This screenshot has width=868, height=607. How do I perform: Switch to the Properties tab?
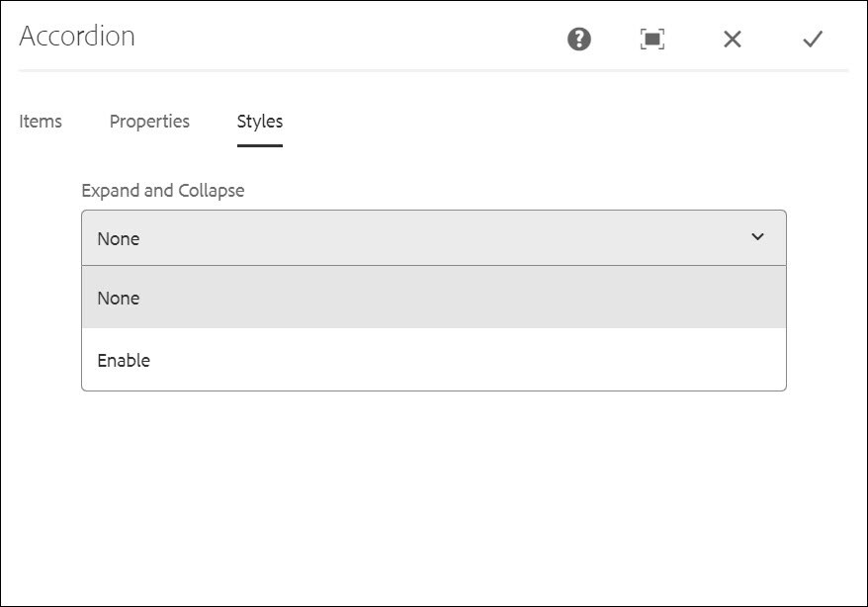pyautogui.click(x=149, y=122)
